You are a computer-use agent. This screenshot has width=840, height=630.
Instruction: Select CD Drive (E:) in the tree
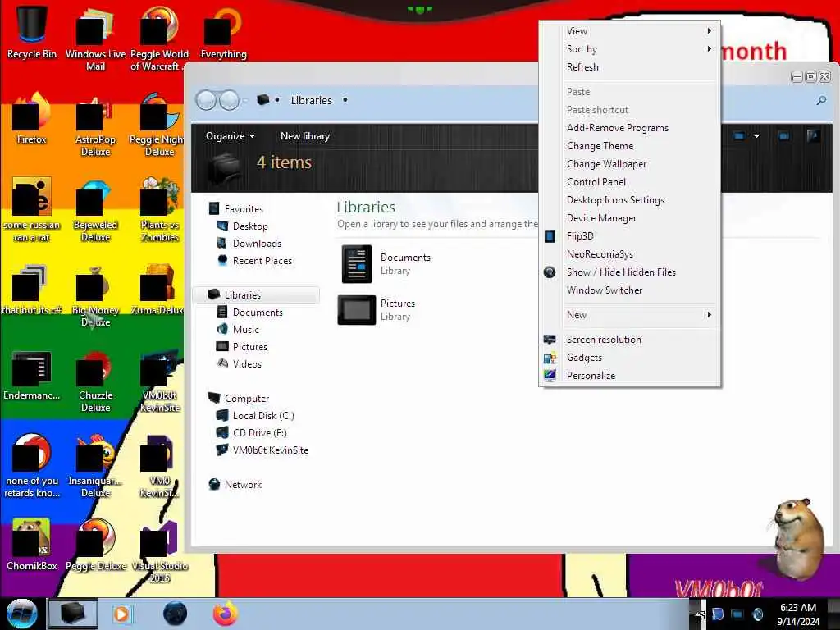pyautogui.click(x=251, y=433)
